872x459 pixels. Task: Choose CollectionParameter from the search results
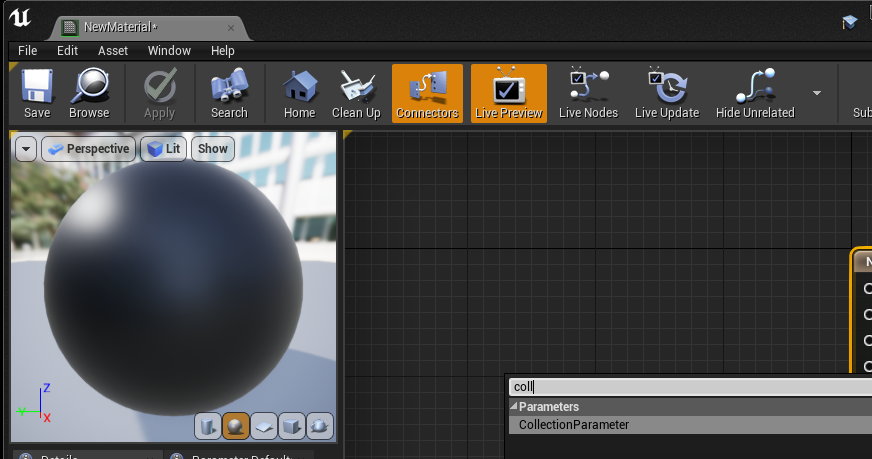tap(574, 425)
